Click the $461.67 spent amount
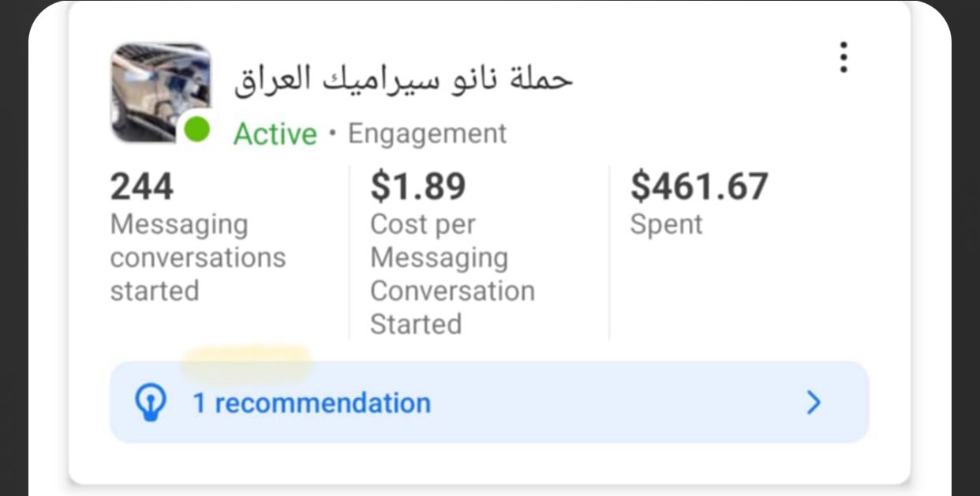Screen dimensions: 980x496 pos(699,187)
